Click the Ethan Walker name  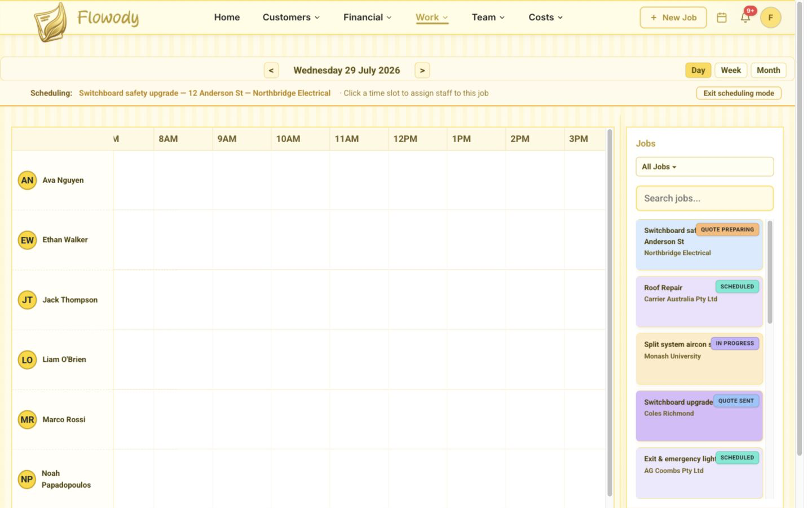coord(65,240)
